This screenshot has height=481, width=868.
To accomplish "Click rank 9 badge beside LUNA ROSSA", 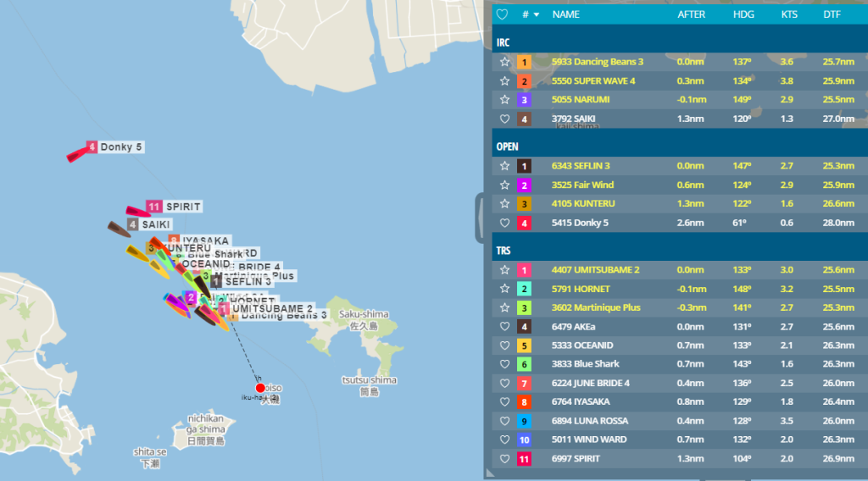I will pyautogui.click(x=524, y=421).
